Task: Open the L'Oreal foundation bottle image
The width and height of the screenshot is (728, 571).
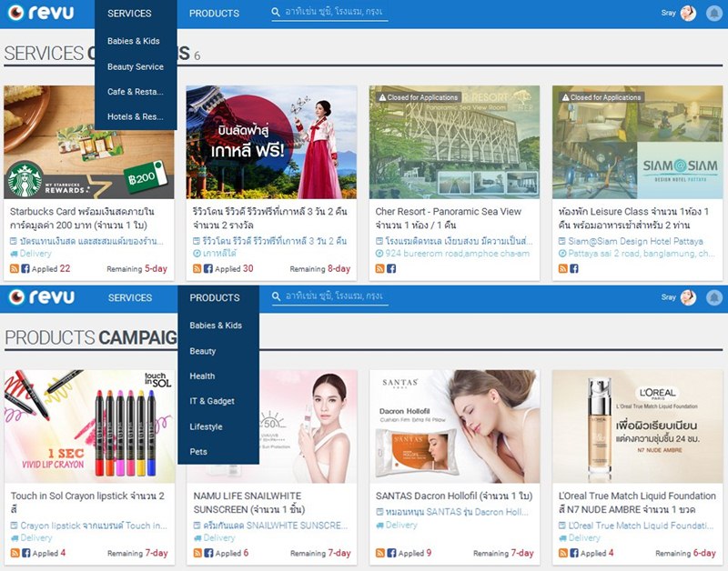Action: coord(637,426)
